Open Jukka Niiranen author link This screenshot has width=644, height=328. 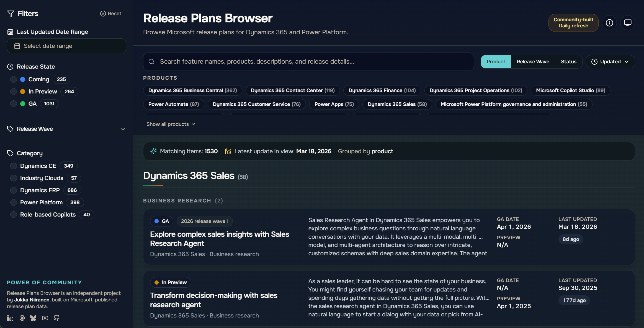[32, 300]
